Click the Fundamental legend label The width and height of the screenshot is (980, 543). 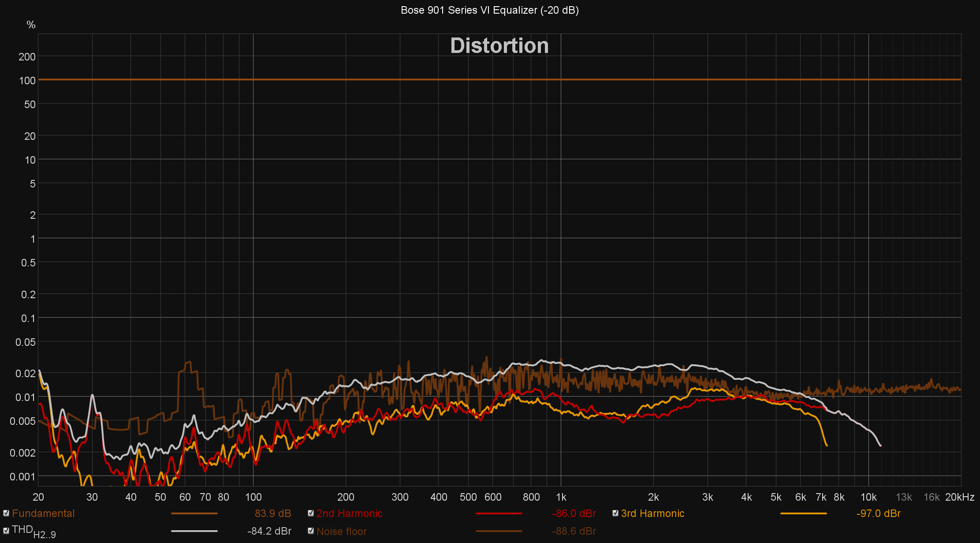coord(43,513)
